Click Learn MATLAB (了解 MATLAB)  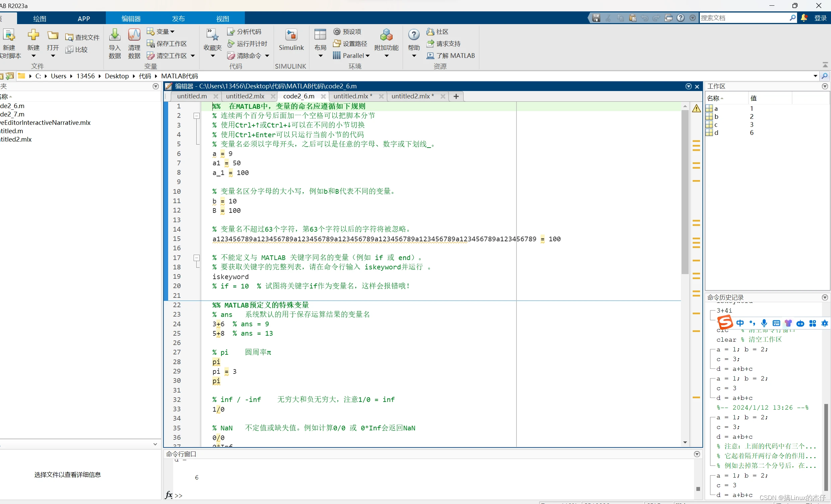pos(451,56)
